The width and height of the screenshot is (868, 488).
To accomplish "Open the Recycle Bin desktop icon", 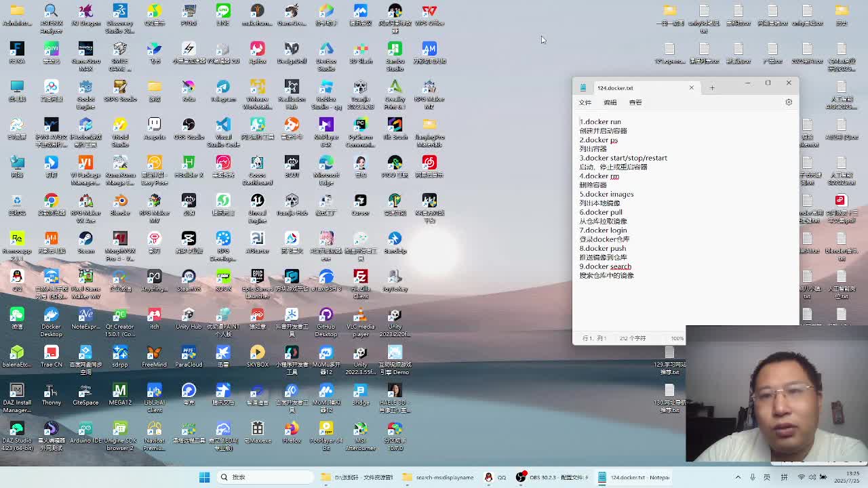I will point(17,205).
